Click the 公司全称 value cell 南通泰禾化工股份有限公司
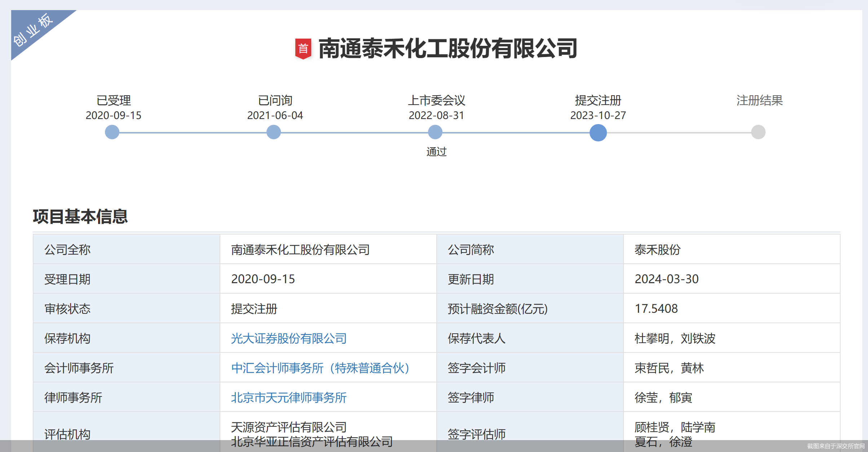The height and width of the screenshot is (452, 868). tap(328, 249)
